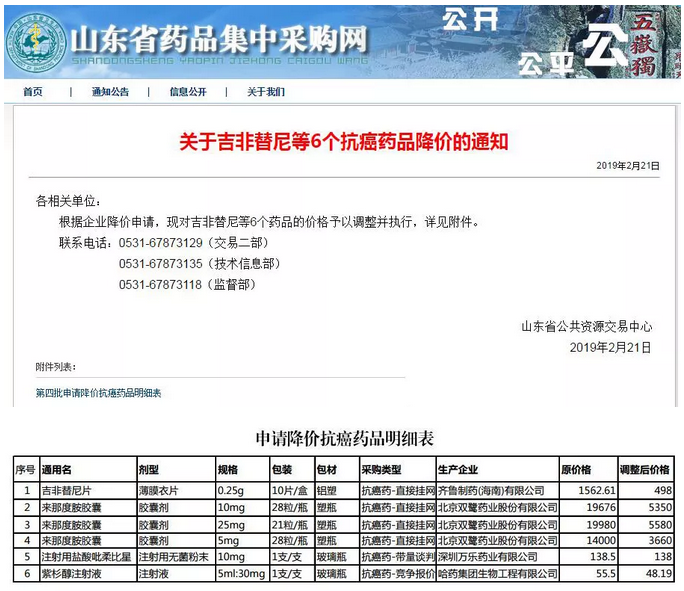Image resolution: width=684 pixels, height=591 pixels.
Task: Select the 注射用无菌粉末 cell
Action: [177, 557]
